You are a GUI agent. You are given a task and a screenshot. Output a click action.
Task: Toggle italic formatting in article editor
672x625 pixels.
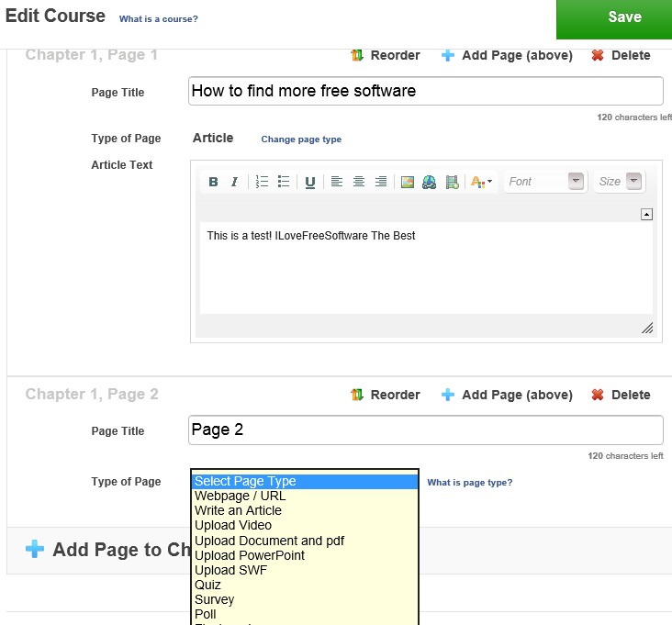pyautogui.click(x=234, y=182)
